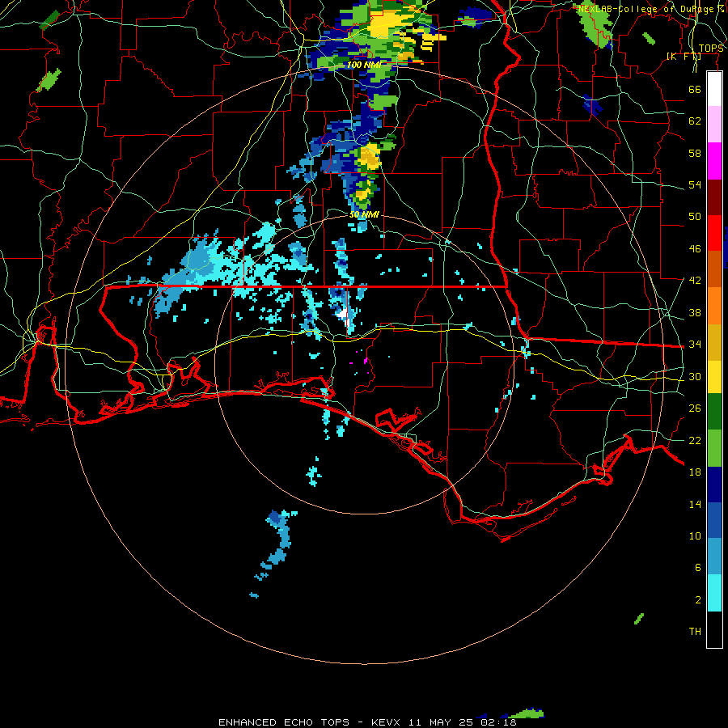Click the 50 legend value label
Viewport: 728px width, 728px height.
tap(695, 216)
